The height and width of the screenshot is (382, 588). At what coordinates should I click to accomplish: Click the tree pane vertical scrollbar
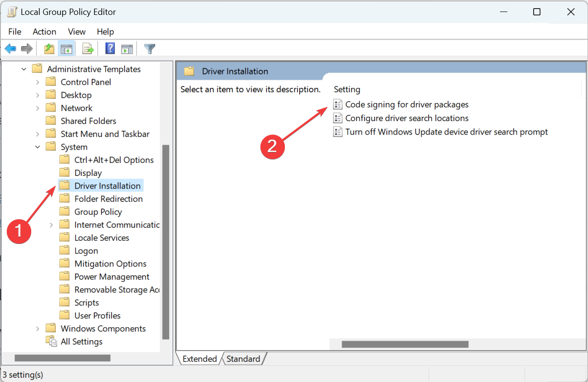coord(166,242)
